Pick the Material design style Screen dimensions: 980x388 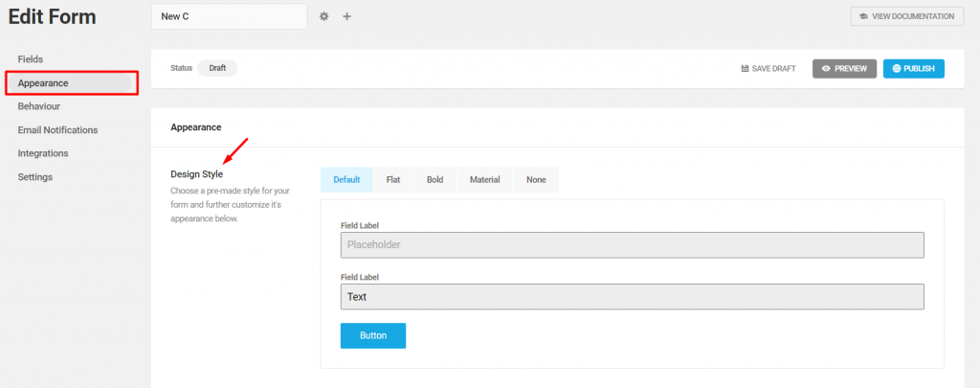[485, 179]
